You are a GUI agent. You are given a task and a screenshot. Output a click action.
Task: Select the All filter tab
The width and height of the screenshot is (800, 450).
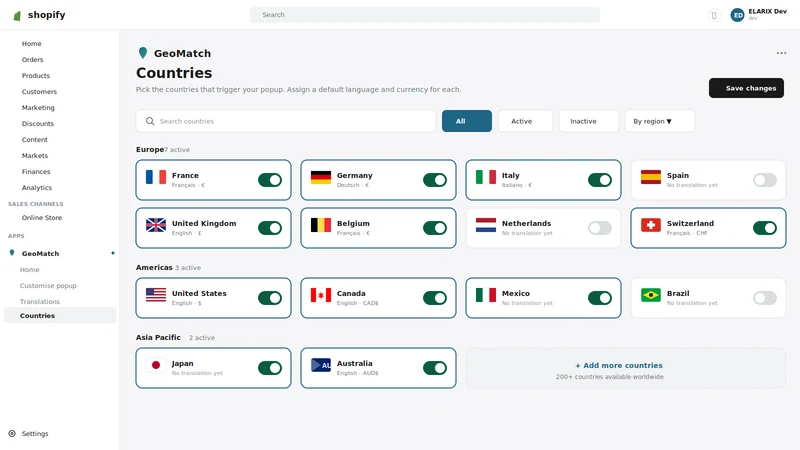point(467,121)
